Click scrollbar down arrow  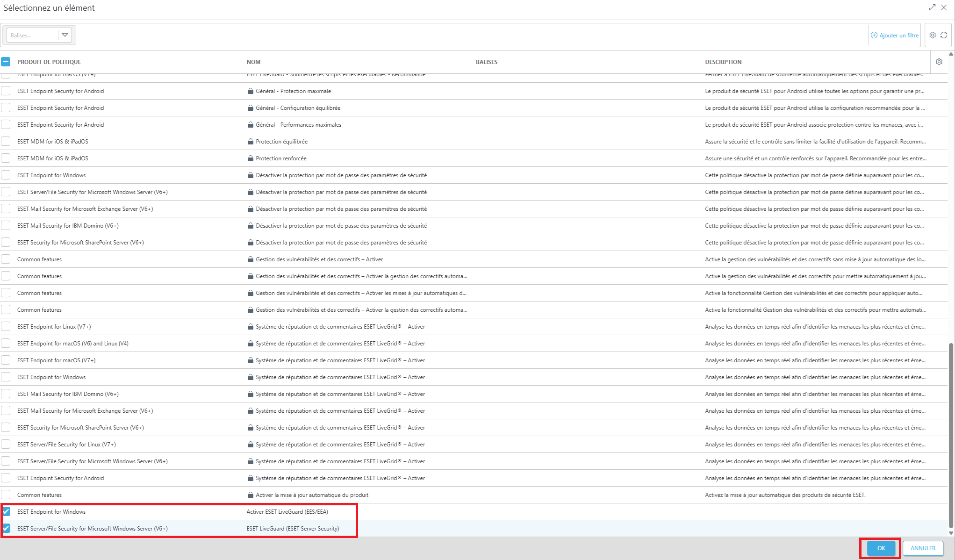(x=951, y=533)
